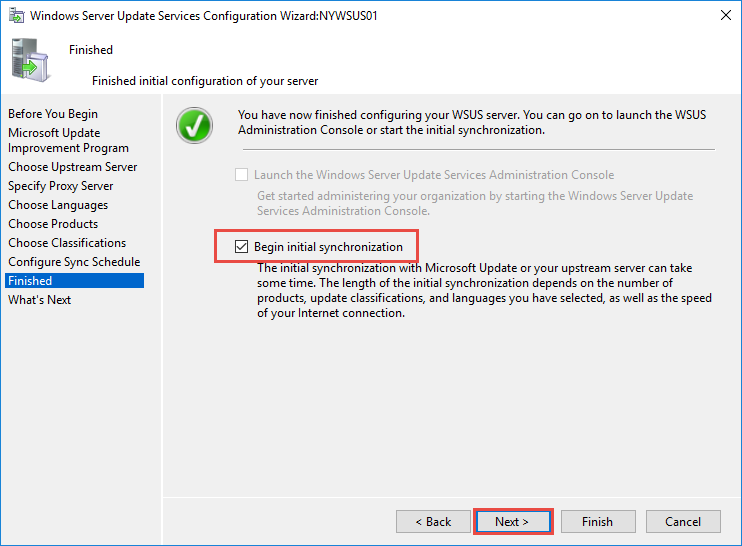Click the Finish button
This screenshot has height=546, width=742.
point(598,521)
